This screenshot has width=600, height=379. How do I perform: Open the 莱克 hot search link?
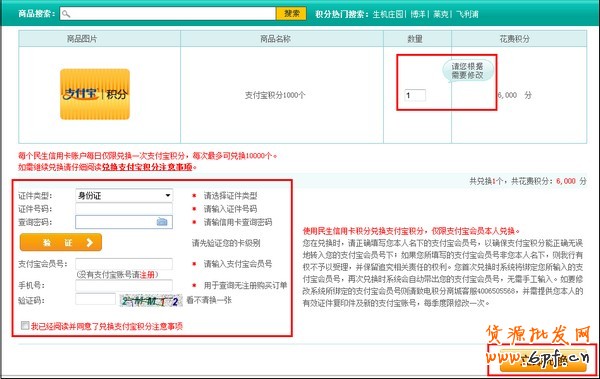(441, 14)
